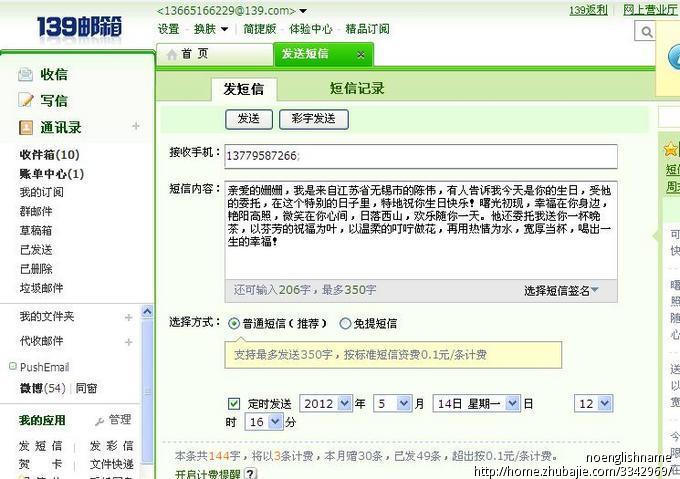Open the 短信记录 sub-tab
680x479 pixels.
[x=357, y=88]
